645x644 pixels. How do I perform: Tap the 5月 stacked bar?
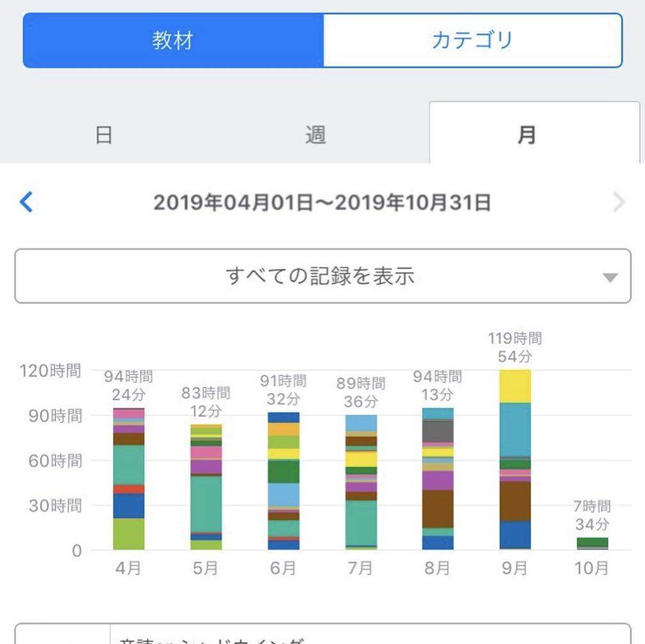coord(206,487)
